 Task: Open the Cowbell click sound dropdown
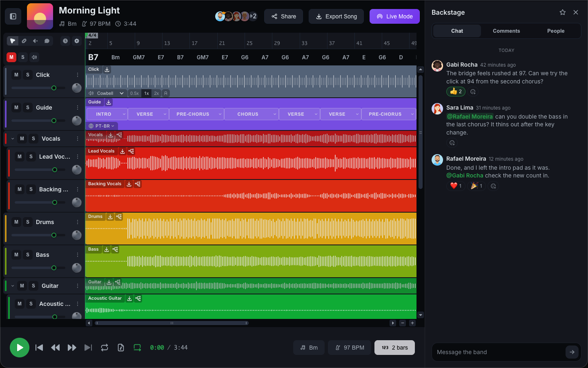(x=106, y=93)
